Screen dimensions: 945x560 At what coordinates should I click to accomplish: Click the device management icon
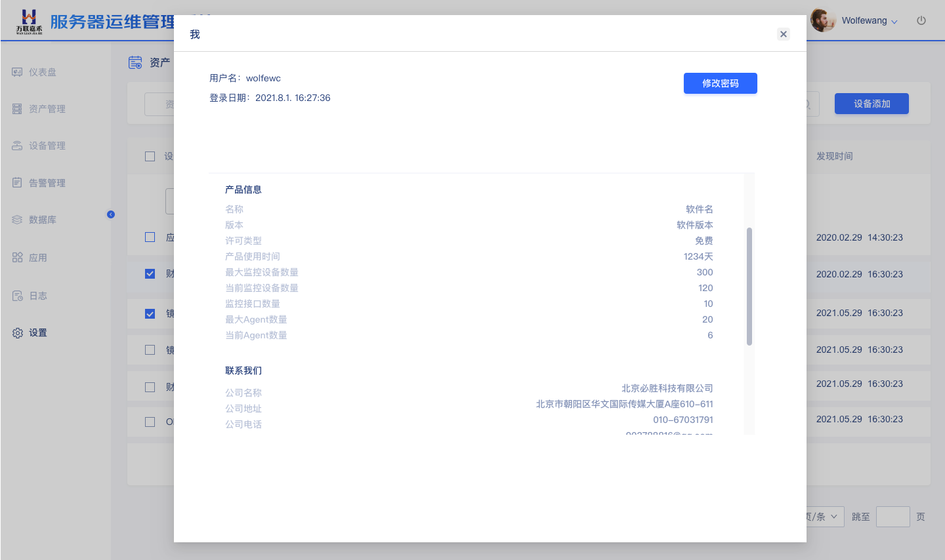(17, 146)
